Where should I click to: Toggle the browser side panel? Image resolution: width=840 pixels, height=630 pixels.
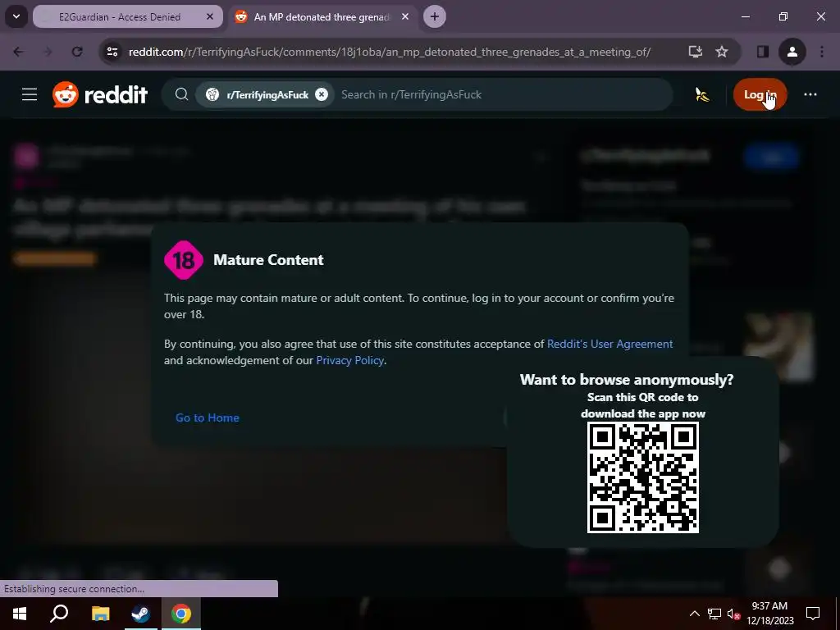(763, 52)
